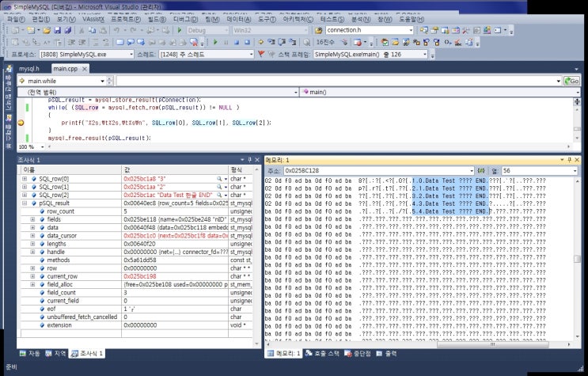
Task: Click the Properties window toolbar icon
Action: click(434, 30)
